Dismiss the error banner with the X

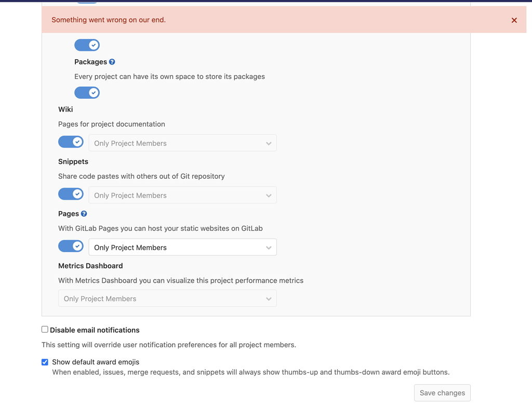514,20
